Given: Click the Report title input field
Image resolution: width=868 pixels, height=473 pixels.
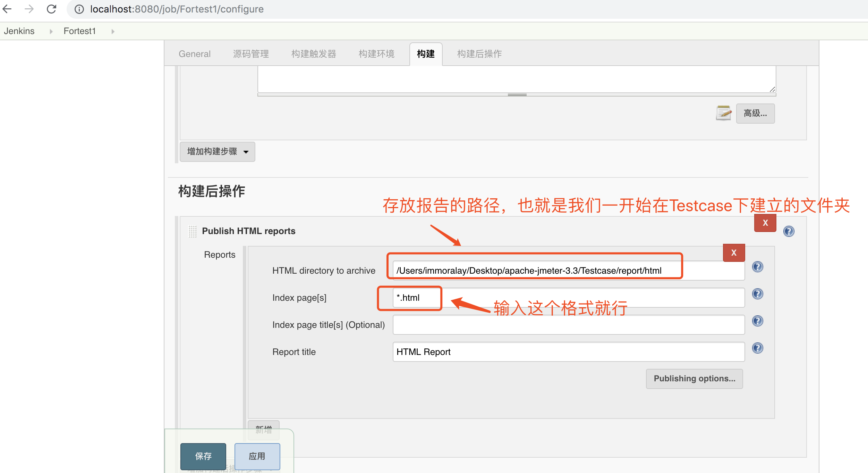Looking at the screenshot, I should pyautogui.click(x=568, y=352).
